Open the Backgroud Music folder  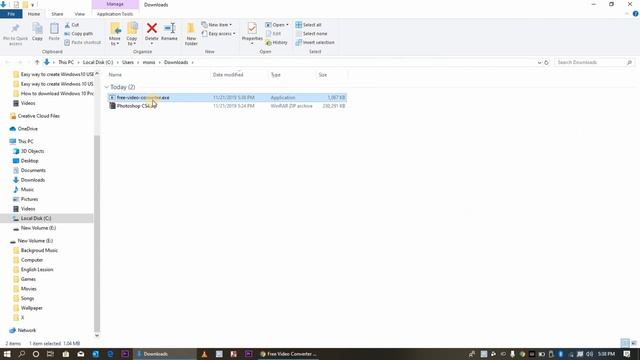click(x=39, y=250)
